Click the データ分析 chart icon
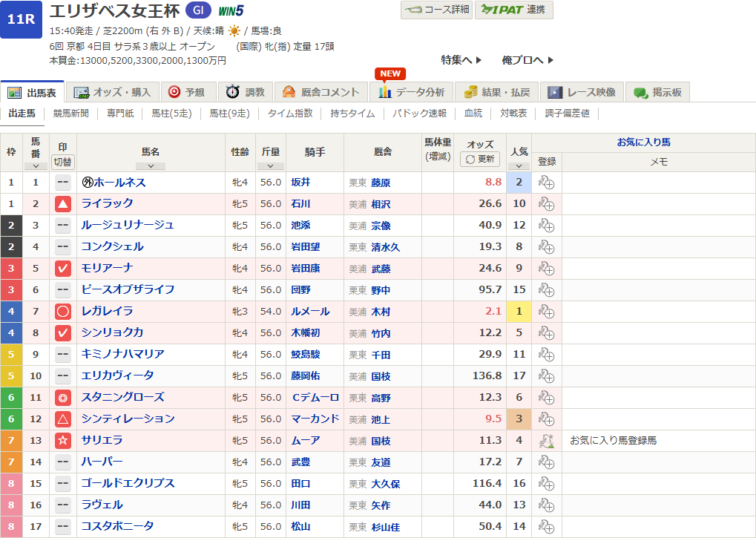The image size is (756, 538). (384, 92)
